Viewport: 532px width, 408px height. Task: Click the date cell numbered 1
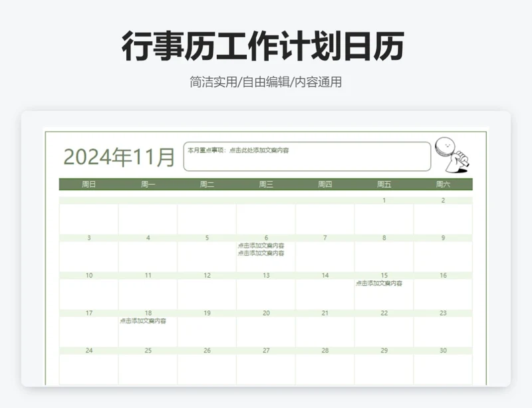[x=384, y=200]
